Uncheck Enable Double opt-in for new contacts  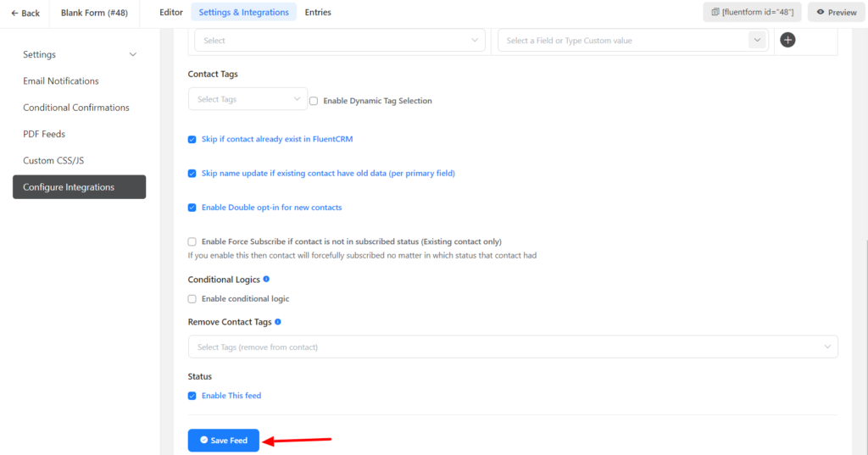[192, 208]
